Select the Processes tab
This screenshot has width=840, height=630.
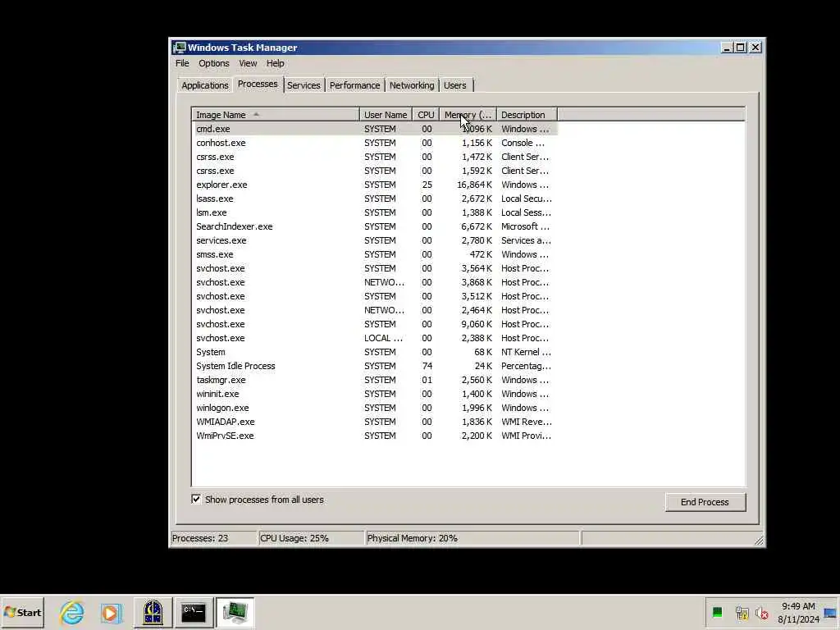point(258,84)
